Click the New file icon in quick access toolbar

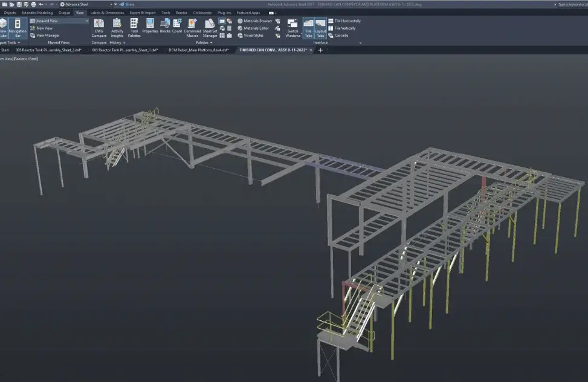(4, 4)
